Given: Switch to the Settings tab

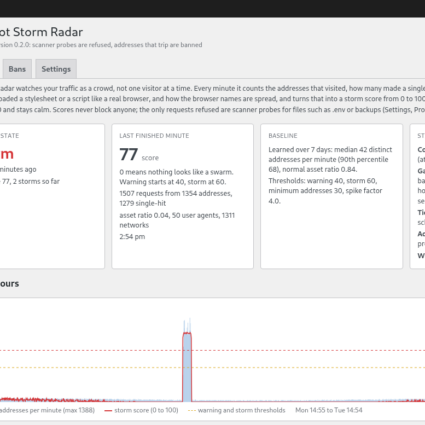Looking at the screenshot, I should pos(56,69).
